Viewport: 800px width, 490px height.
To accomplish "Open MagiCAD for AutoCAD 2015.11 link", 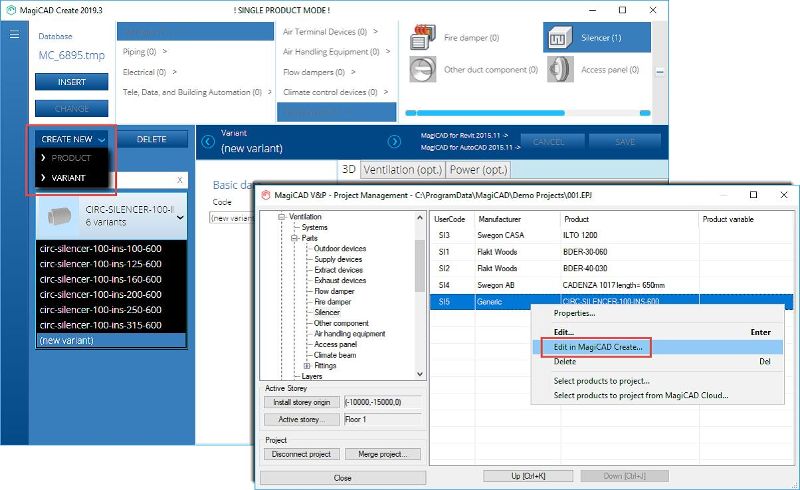I will [x=470, y=147].
